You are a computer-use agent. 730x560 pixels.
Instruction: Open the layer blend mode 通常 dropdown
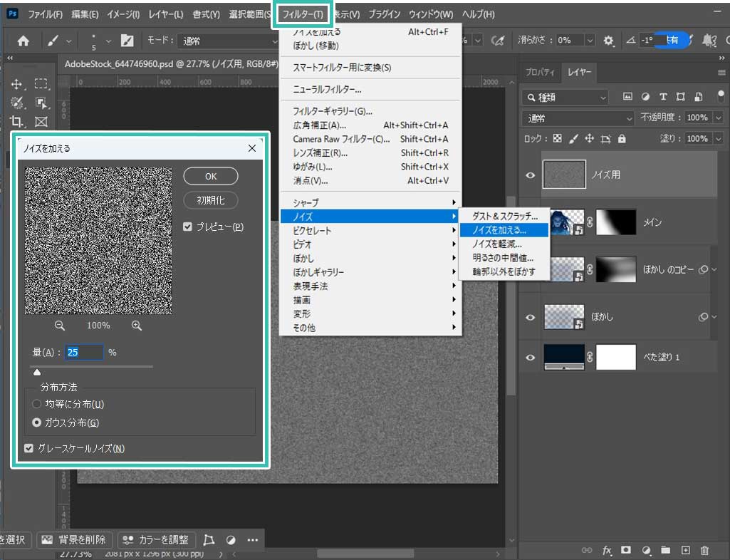pyautogui.click(x=578, y=118)
